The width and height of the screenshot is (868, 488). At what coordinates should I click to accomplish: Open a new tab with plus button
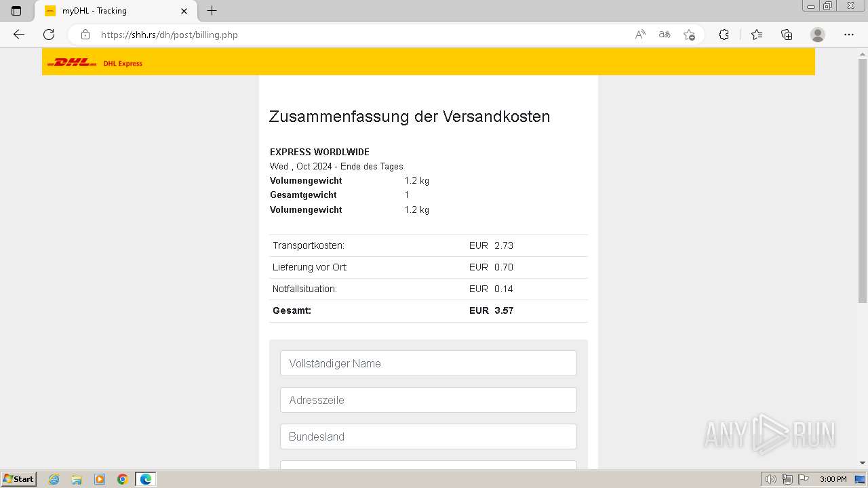pos(212,11)
